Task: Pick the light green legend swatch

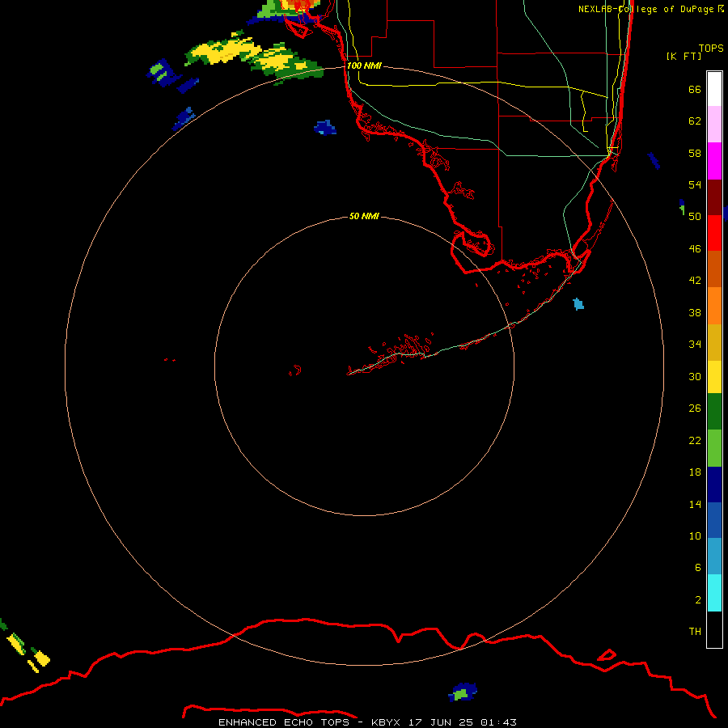Action: (x=714, y=448)
